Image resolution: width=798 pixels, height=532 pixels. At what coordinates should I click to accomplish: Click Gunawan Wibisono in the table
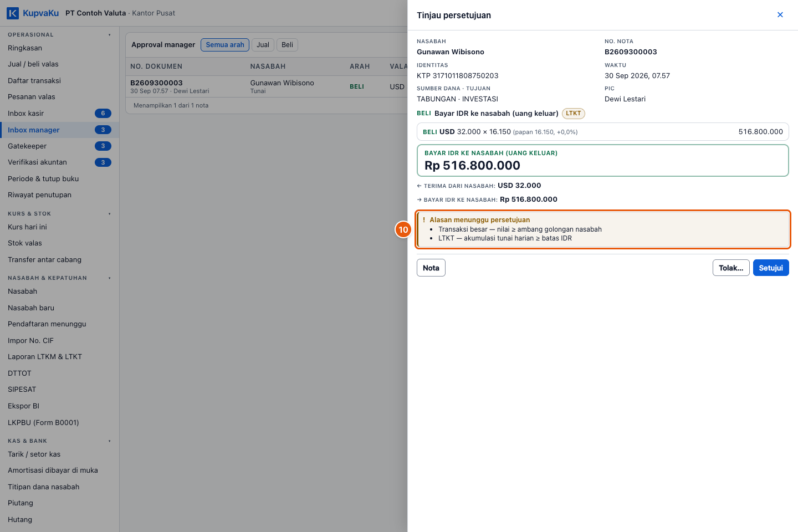click(282, 83)
